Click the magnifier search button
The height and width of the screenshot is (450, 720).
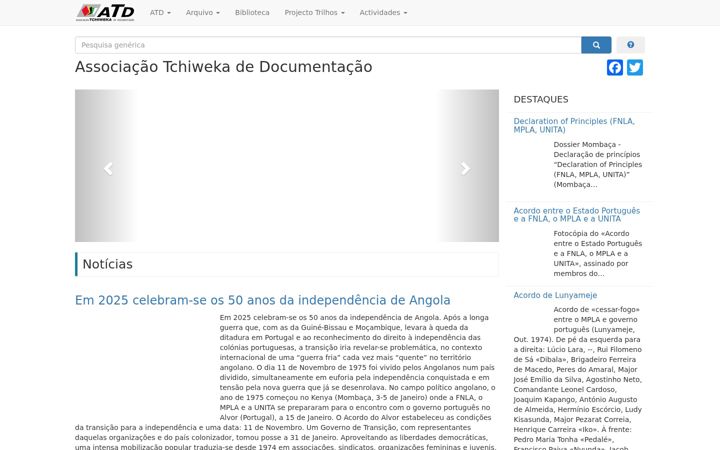tap(596, 45)
